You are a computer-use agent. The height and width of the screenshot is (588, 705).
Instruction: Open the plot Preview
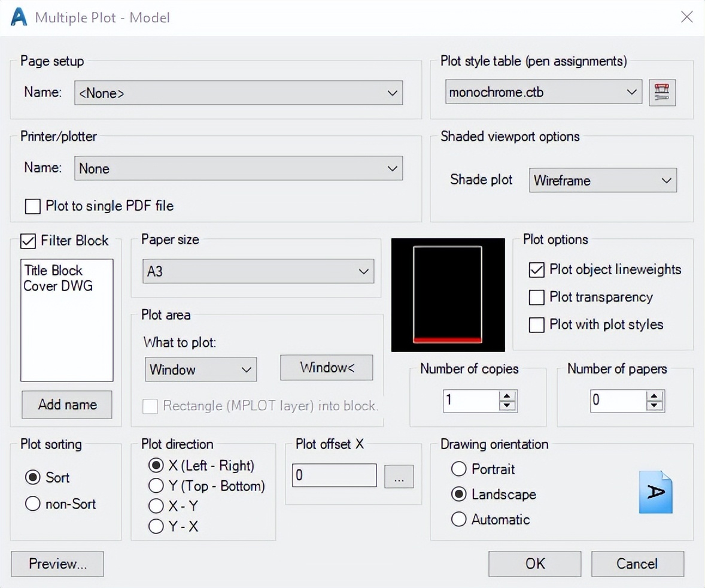[57, 563]
